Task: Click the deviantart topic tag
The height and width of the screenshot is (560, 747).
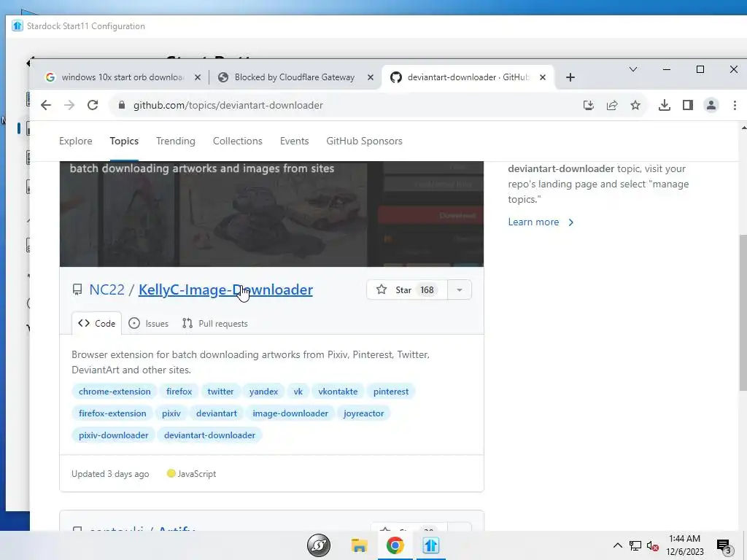Action: (216, 413)
